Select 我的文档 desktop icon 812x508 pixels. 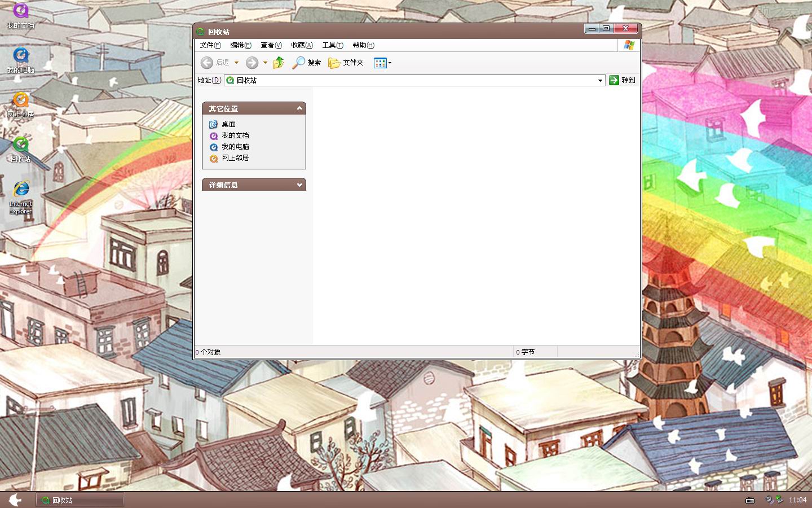pos(21,16)
